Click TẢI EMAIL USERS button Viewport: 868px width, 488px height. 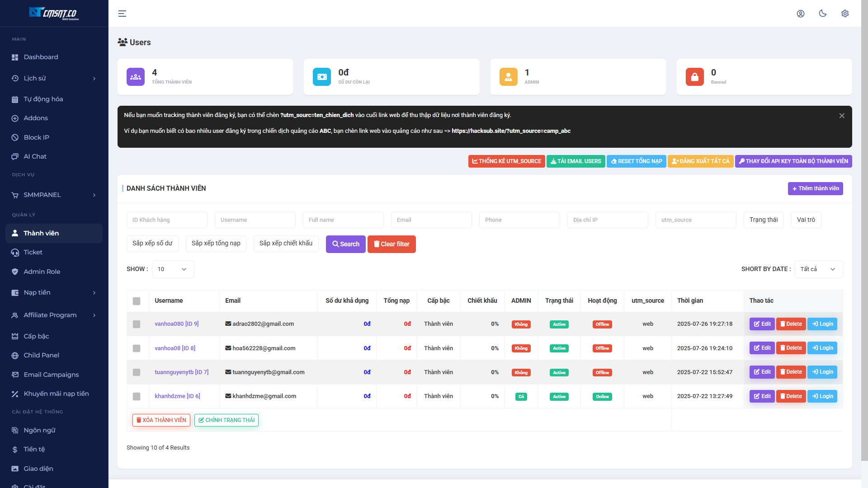coord(576,161)
